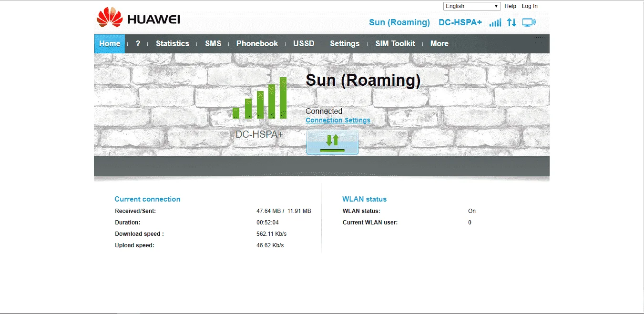Click the header Sun (Roaming) operator text
The image size is (644, 314).
coord(399,22)
